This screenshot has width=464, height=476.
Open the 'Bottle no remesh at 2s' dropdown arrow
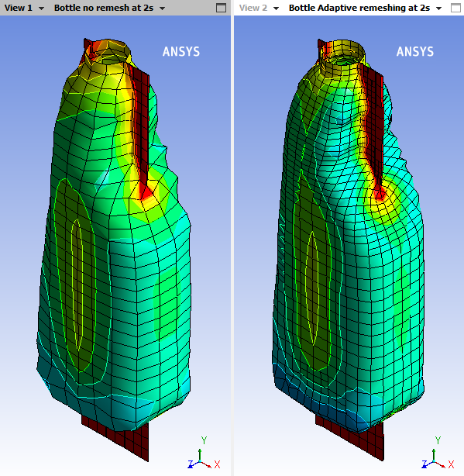pos(162,9)
